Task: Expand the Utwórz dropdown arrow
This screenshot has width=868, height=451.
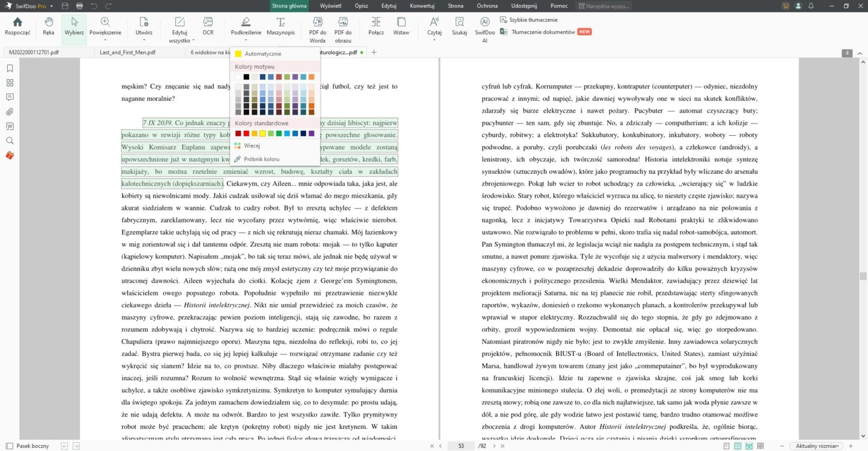Action: click(144, 40)
